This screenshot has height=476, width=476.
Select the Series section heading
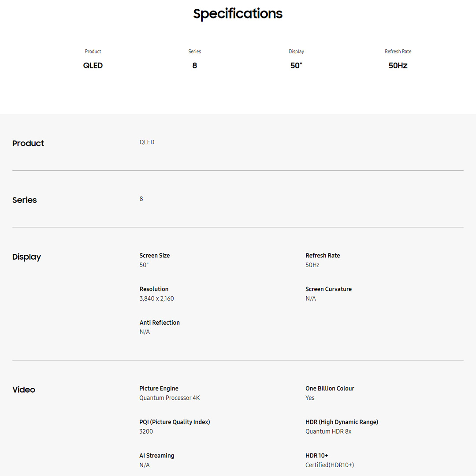[x=25, y=200]
